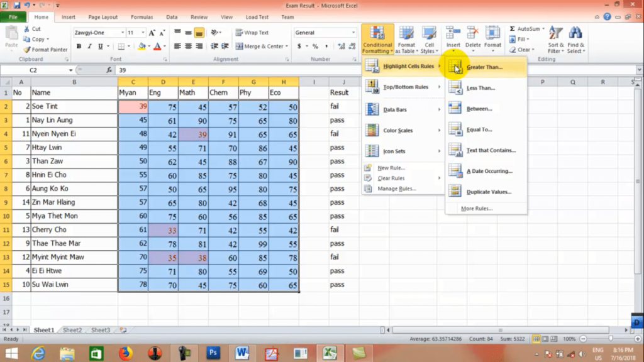The width and height of the screenshot is (644, 362).
Task: Switch to the Formulas tab
Action: pyautogui.click(x=142, y=17)
